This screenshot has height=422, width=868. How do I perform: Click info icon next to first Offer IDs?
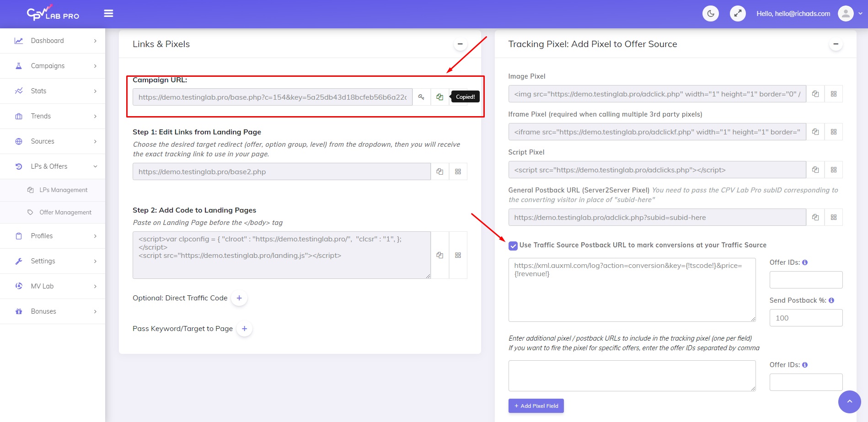click(x=805, y=262)
